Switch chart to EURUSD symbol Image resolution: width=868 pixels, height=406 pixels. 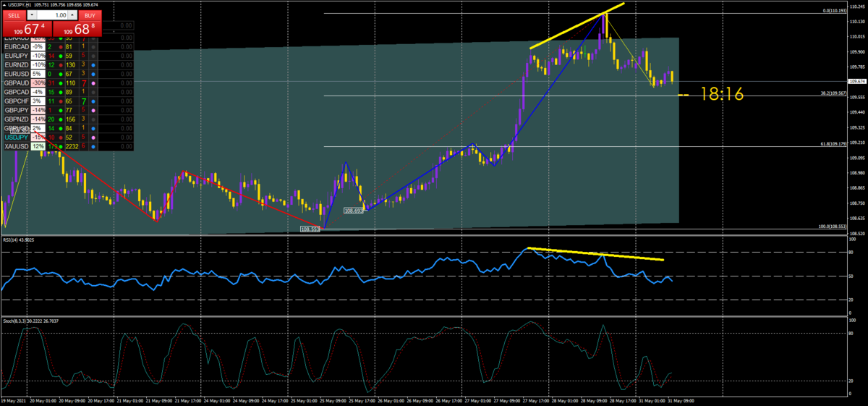(x=17, y=74)
